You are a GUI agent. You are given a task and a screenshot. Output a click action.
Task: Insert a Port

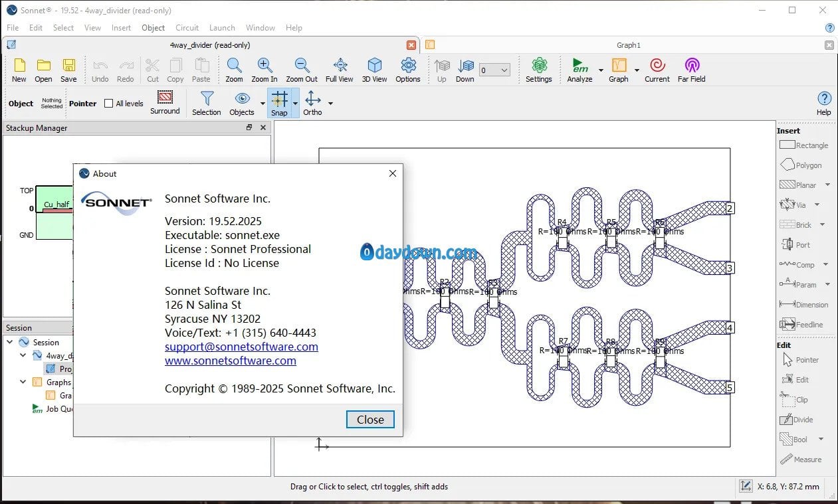795,245
